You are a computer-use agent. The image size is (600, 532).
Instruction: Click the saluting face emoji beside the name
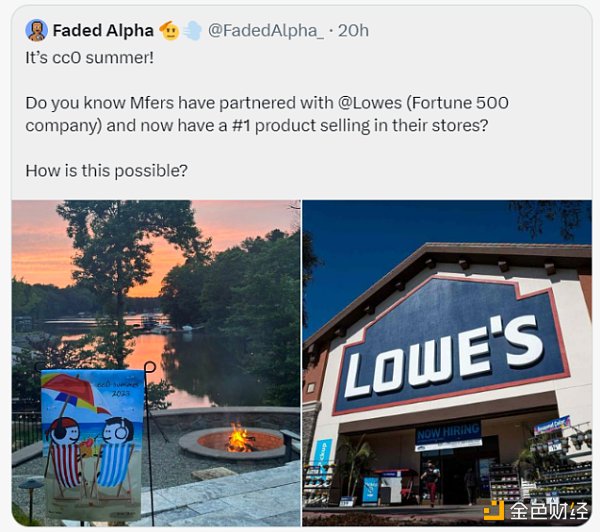coord(169,30)
